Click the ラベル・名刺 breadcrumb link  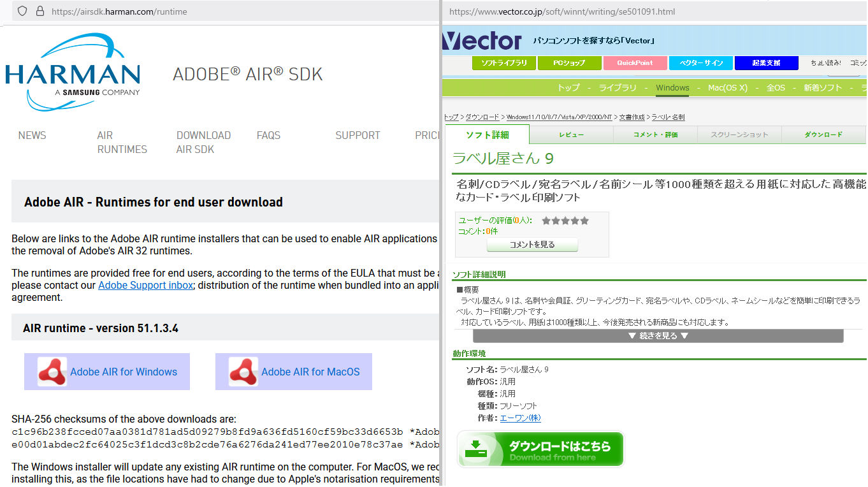[667, 117]
